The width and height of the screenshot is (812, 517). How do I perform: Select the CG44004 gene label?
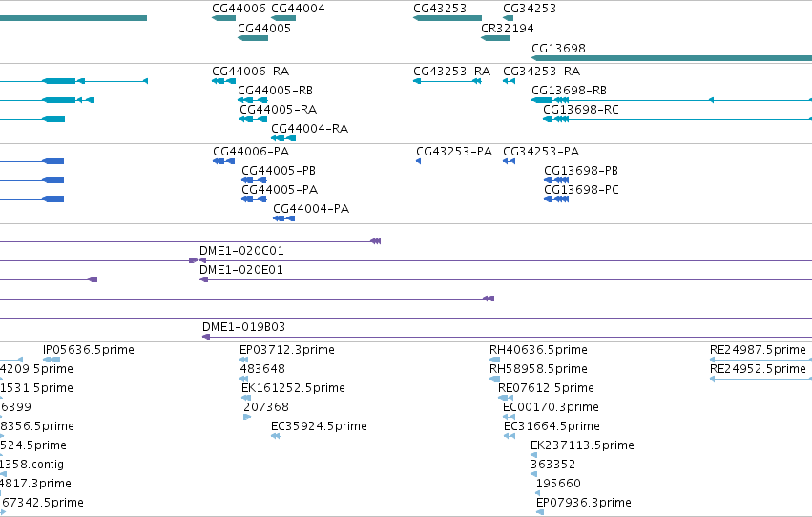pos(299,9)
